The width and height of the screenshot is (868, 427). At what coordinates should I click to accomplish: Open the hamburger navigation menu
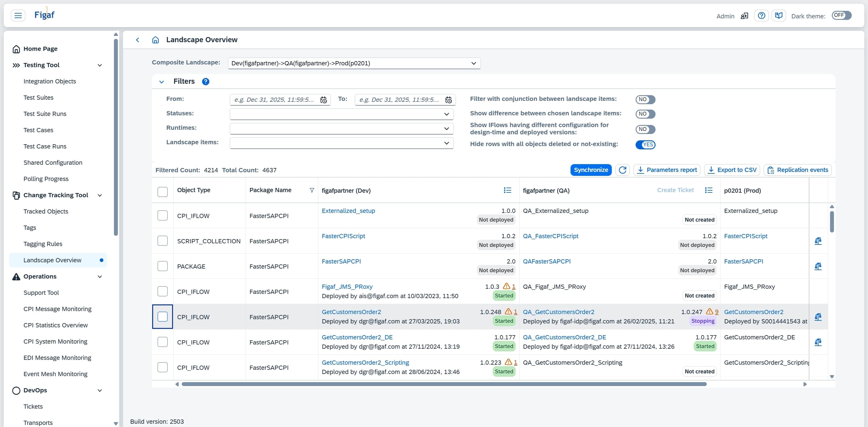click(18, 15)
